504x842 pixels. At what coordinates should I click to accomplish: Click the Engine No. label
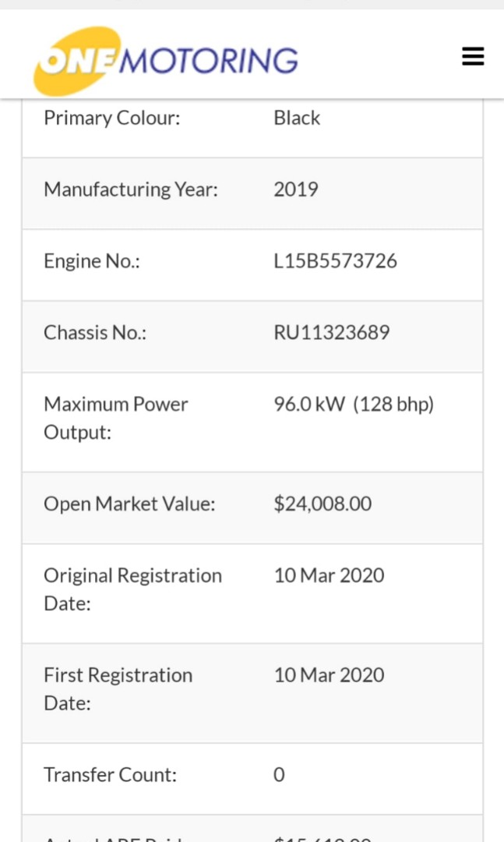(92, 261)
